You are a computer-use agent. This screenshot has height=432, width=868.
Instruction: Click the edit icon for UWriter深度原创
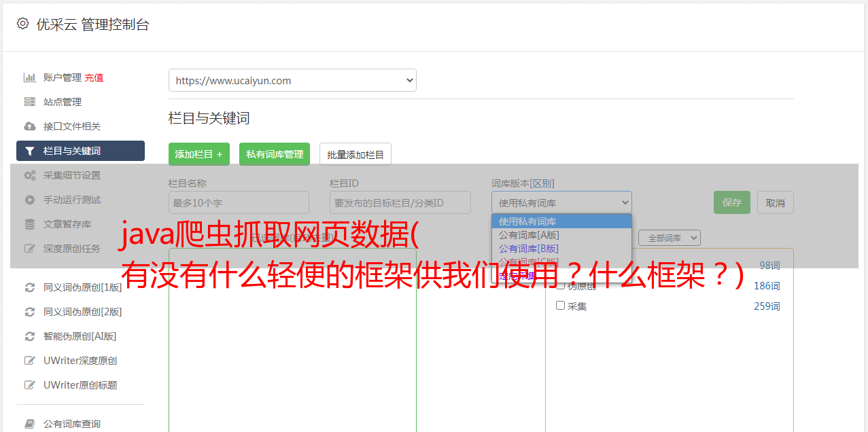point(29,361)
